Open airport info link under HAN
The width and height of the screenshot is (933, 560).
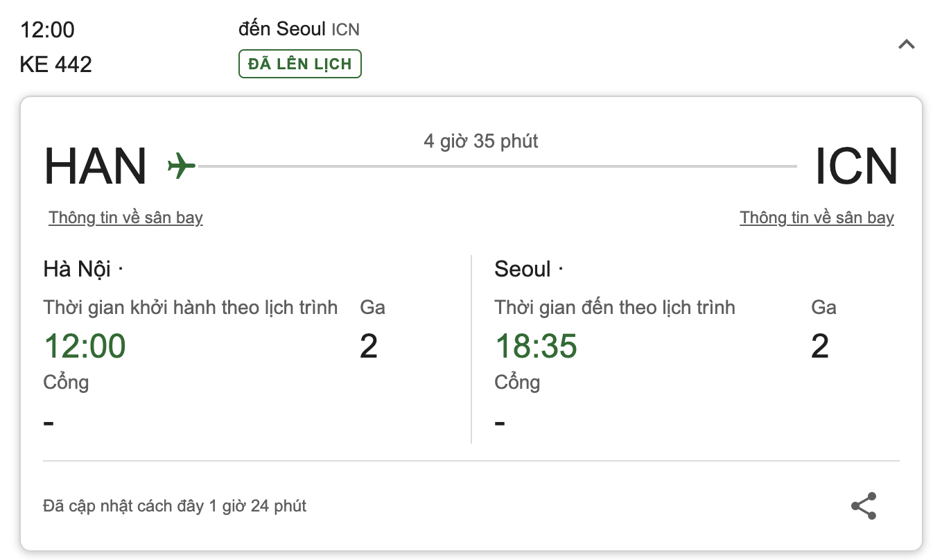pyautogui.click(x=125, y=218)
